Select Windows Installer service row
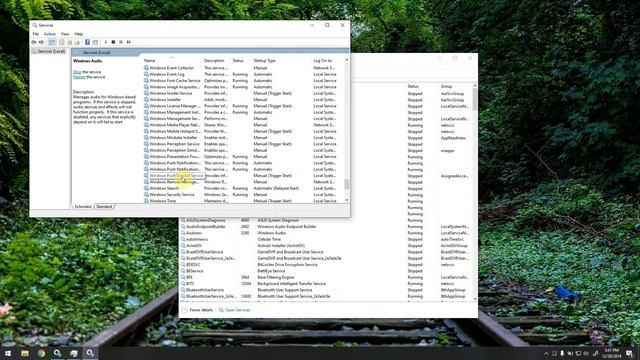The width and height of the screenshot is (640, 360). pyautogui.click(x=244, y=100)
